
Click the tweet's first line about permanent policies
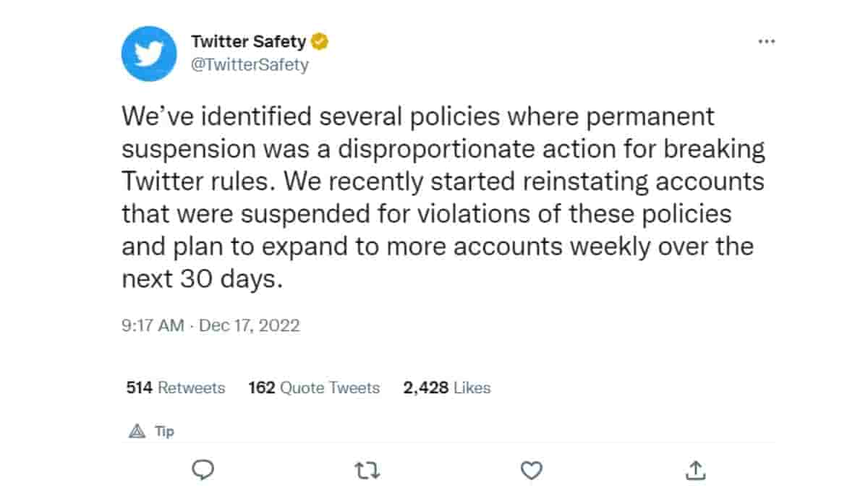pyautogui.click(x=417, y=116)
